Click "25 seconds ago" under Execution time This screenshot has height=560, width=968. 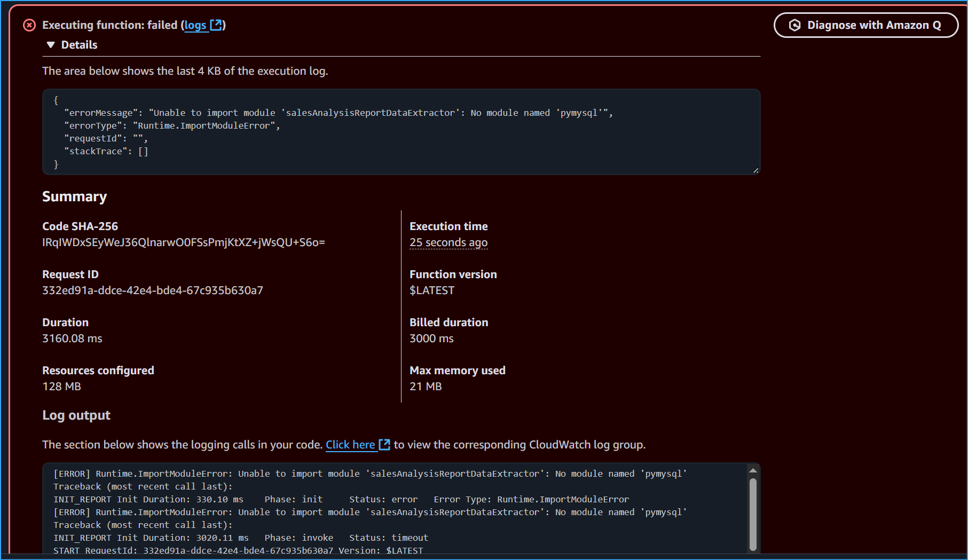point(448,242)
